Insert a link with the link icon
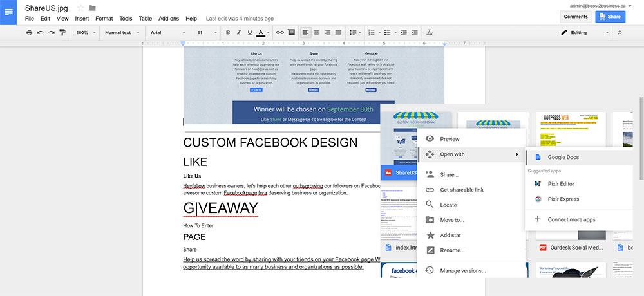 279,32
